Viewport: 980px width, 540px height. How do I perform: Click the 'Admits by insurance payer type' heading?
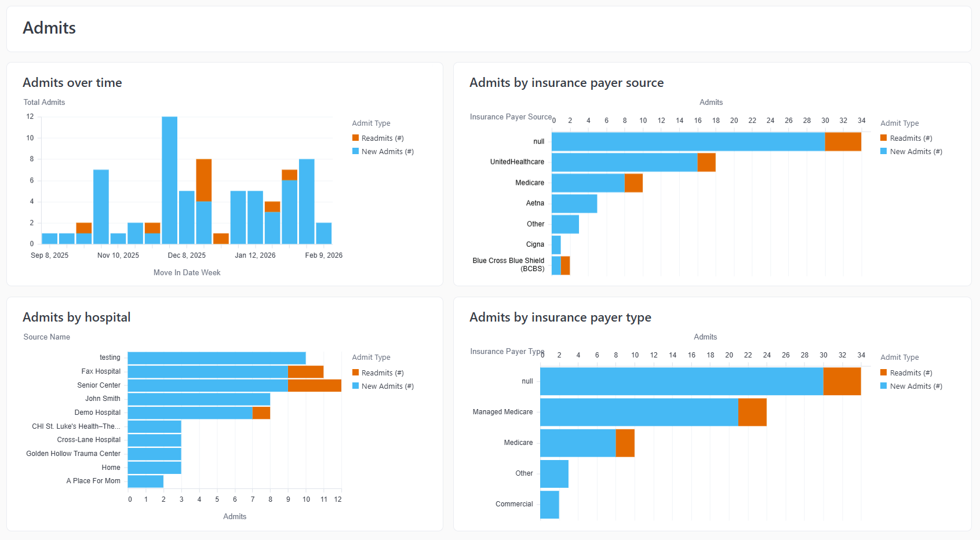tap(560, 318)
